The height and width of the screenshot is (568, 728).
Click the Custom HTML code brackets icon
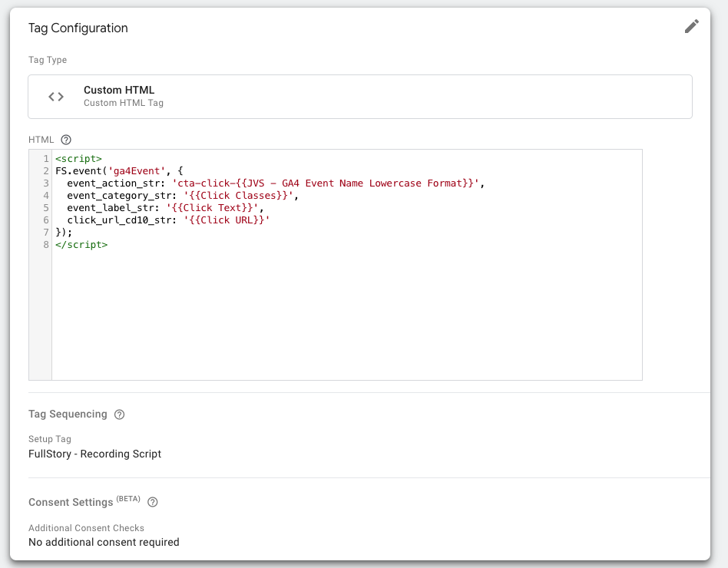click(56, 97)
